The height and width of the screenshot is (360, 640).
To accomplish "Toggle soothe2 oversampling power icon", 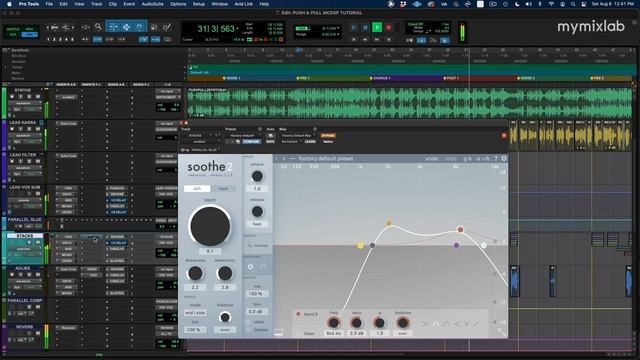I will click(250, 267).
